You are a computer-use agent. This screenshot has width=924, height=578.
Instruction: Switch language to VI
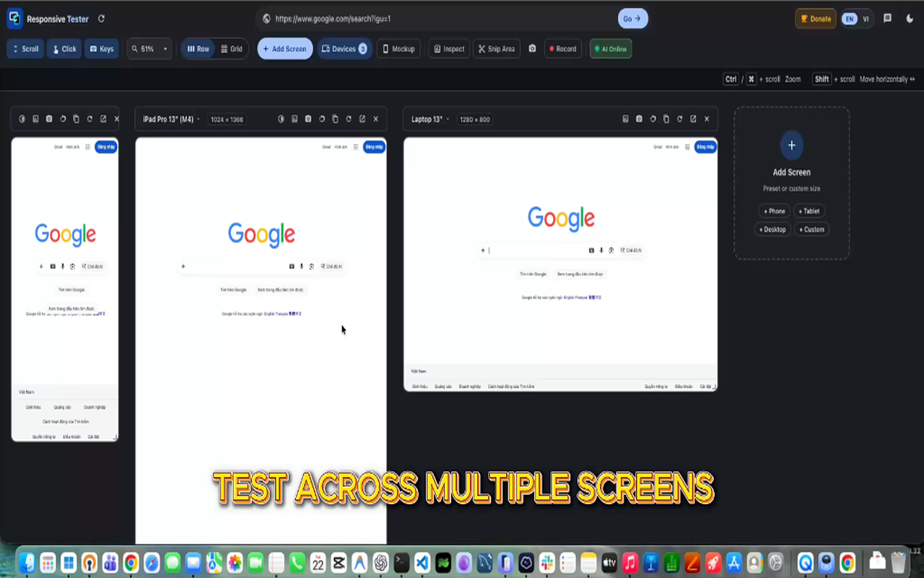(x=866, y=19)
